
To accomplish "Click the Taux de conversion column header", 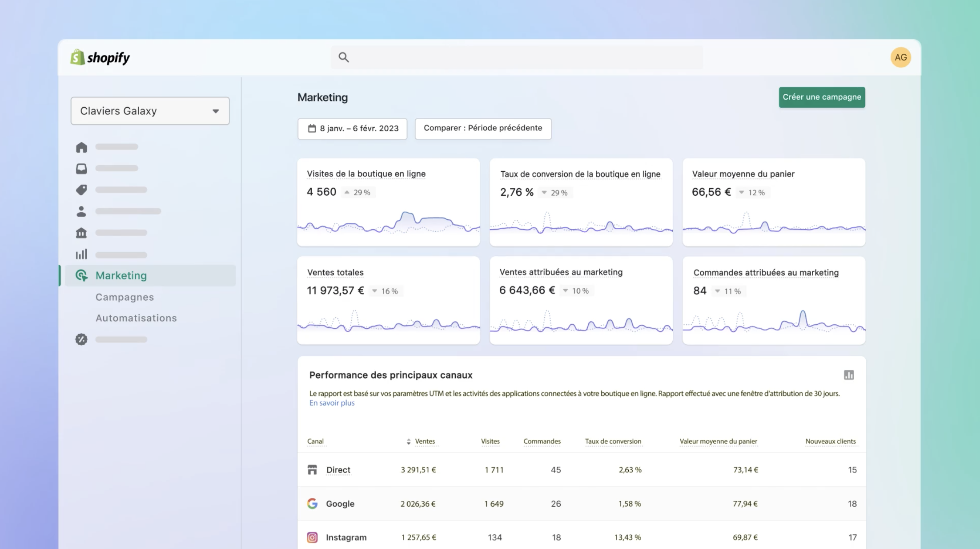I will tap(613, 441).
